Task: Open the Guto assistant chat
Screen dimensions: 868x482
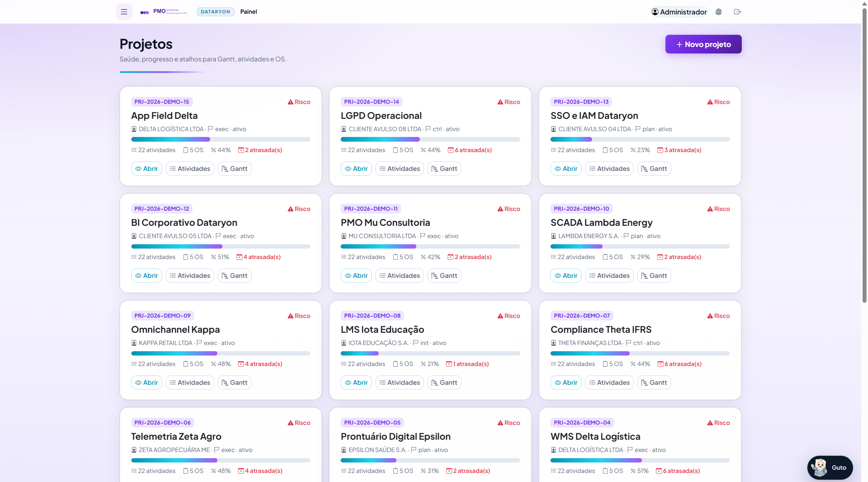Action: [x=830, y=468]
